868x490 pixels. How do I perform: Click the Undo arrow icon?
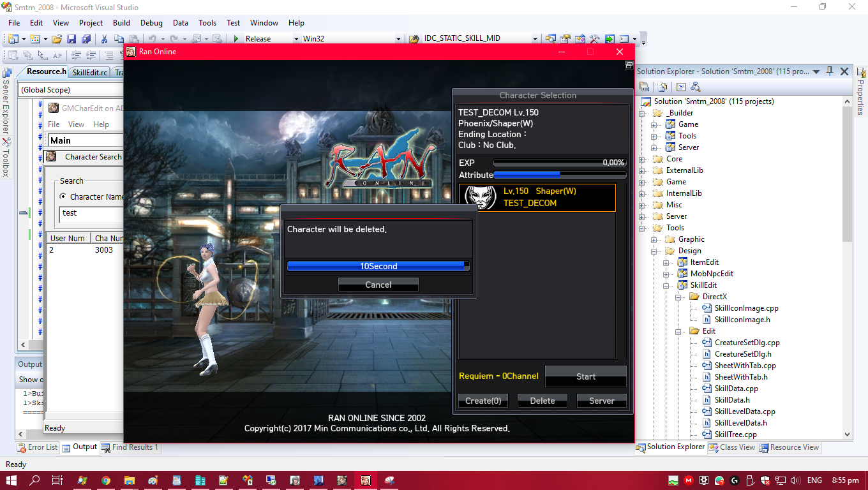pos(153,39)
